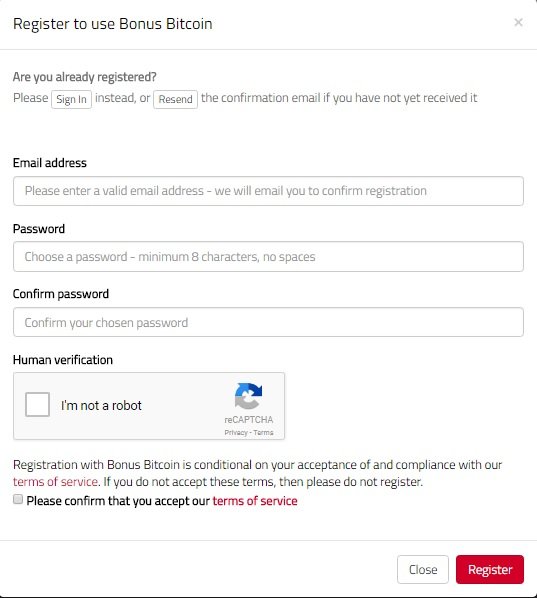Click the Register to use Bonus Bitcoin title
Screen dimensions: 537x598
pyautogui.click(x=113, y=24)
